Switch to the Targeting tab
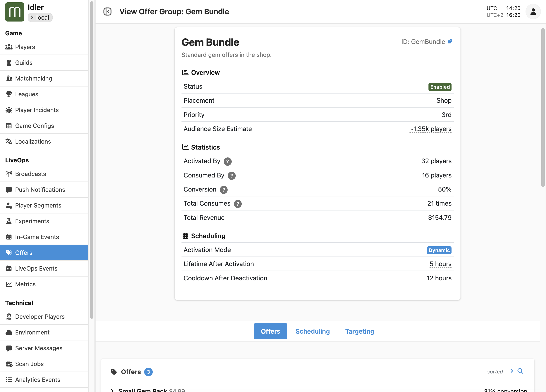 (x=359, y=331)
